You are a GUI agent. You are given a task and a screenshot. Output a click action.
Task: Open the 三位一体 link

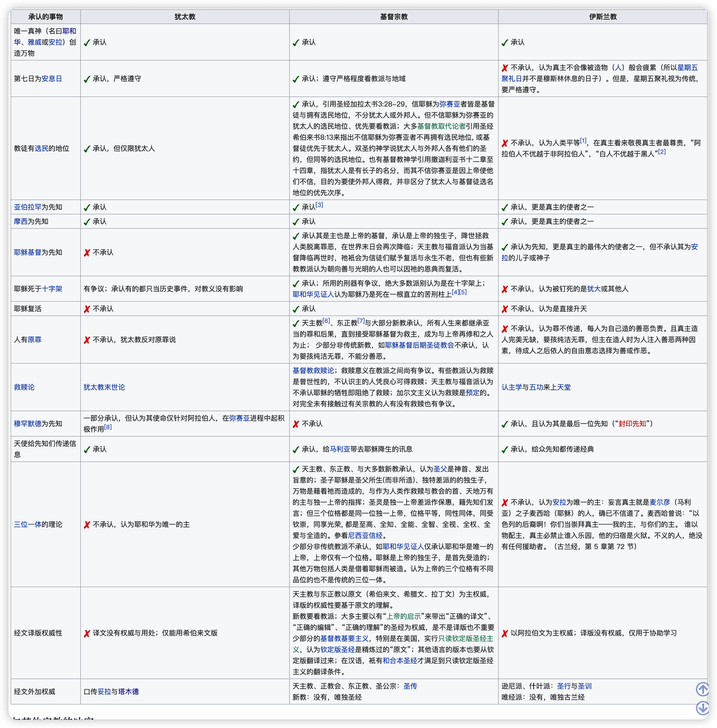(28, 524)
